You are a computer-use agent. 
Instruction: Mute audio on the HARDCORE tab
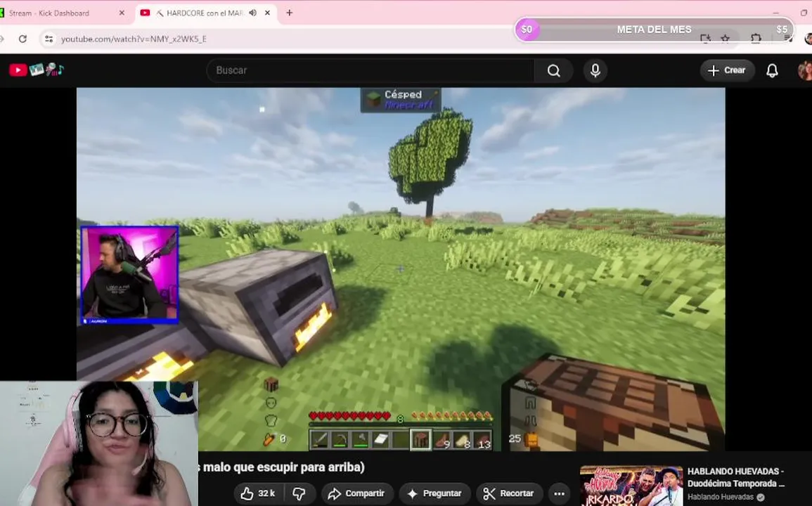click(252, 13)
